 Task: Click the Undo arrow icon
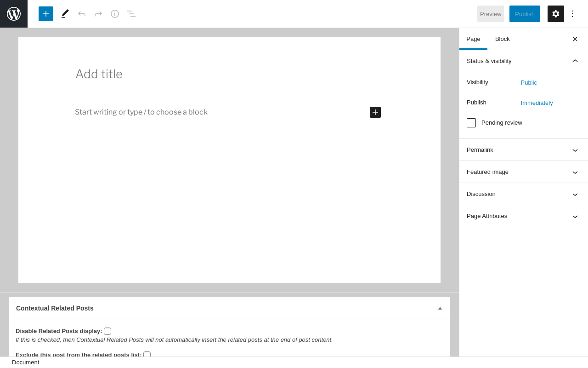coord(82,14)
